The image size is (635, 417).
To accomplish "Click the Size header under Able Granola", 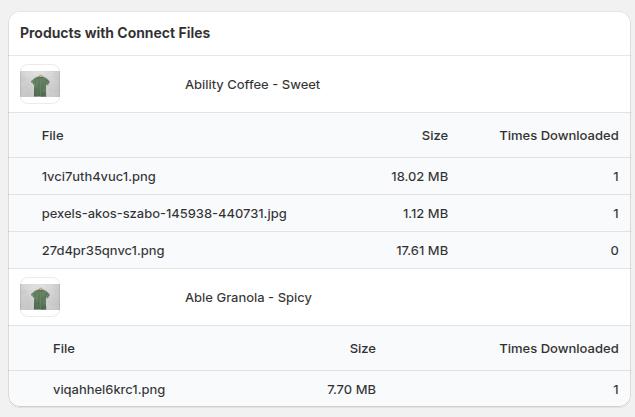I will coord(363,349).
